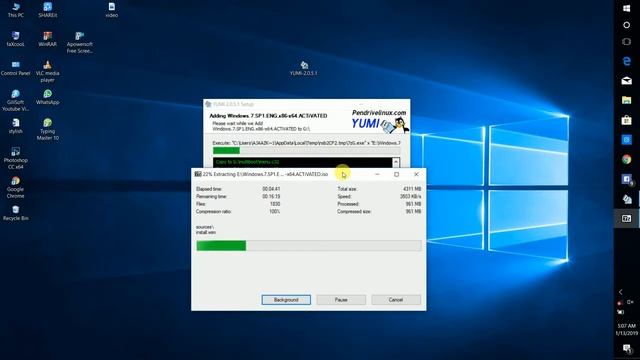Screen dimensions: 640x360
Task: Open Task View from the taskbar
Action: pyautogui.click(x=627, y=42)
